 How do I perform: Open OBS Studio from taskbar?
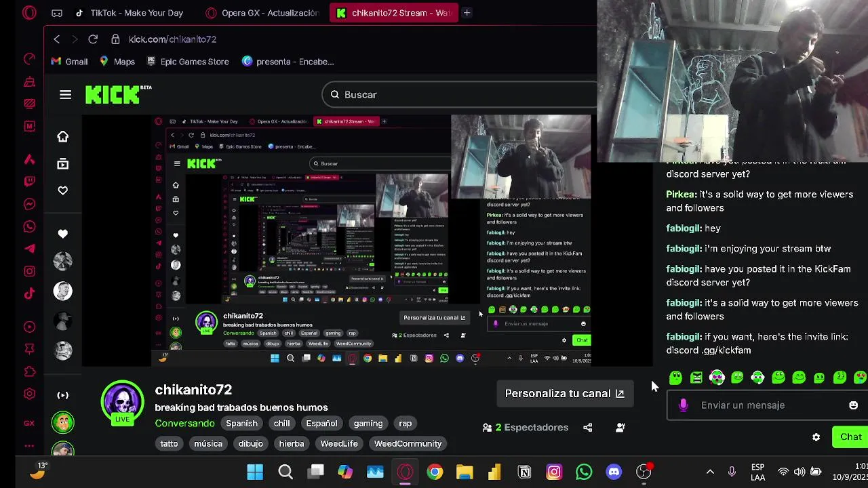coord(644,472)
